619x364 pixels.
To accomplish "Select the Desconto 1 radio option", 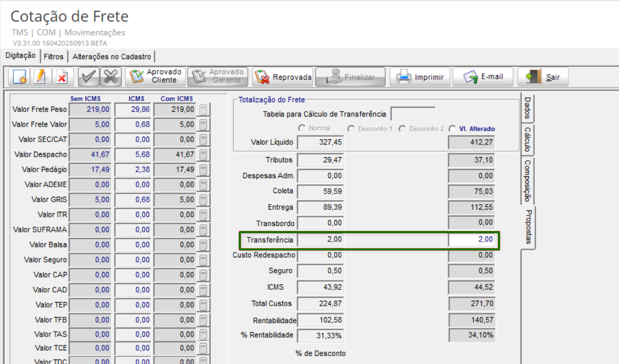I will (351, 129).
